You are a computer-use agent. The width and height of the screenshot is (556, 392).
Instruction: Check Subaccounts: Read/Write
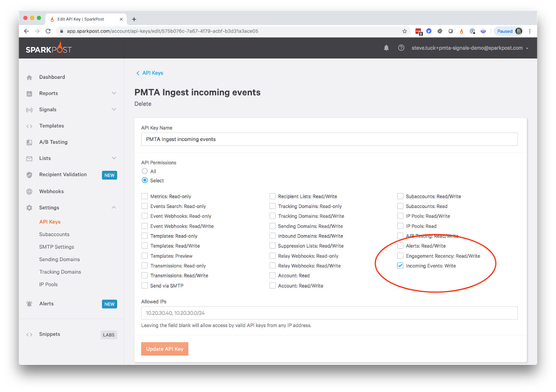400,196
